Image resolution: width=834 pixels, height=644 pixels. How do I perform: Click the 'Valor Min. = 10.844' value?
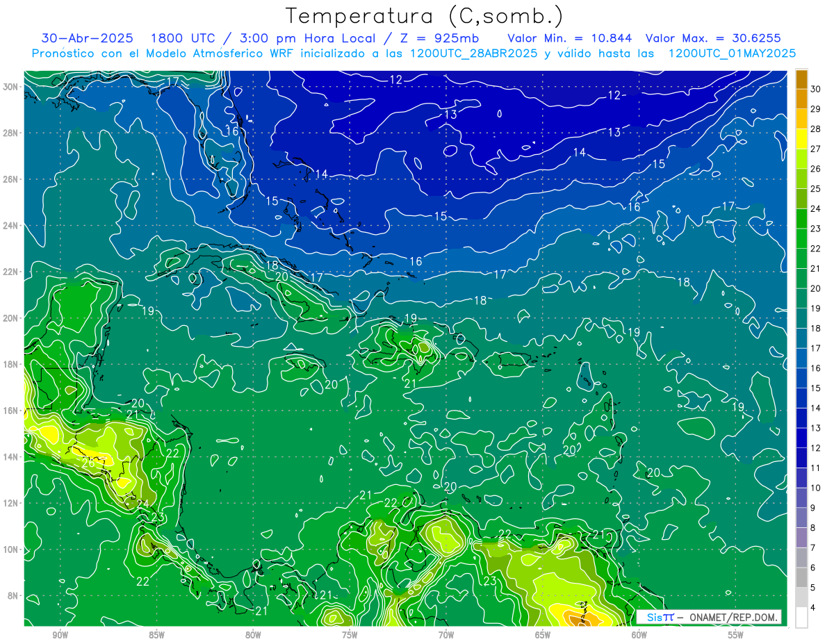pyautogui.click(x=569, y=38)
